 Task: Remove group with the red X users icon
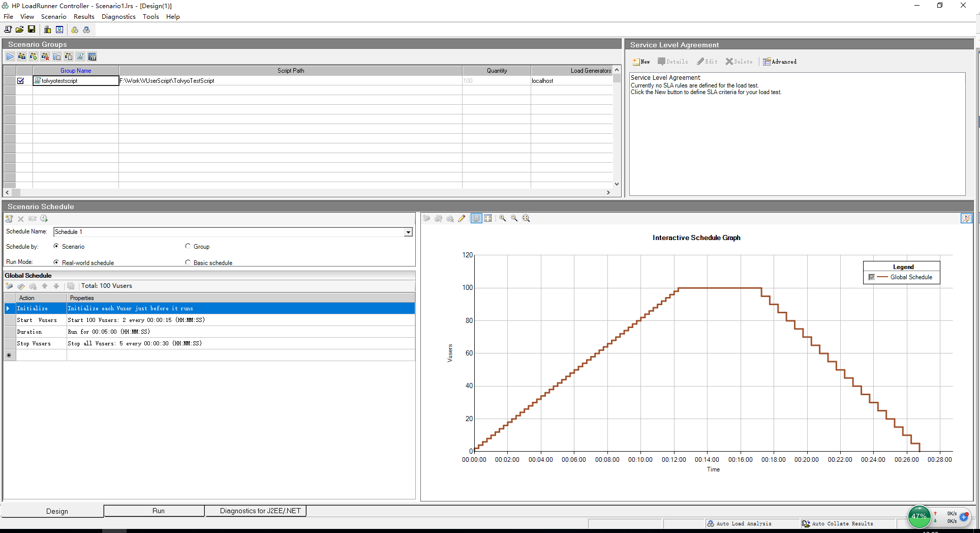(x=45, y=56)
